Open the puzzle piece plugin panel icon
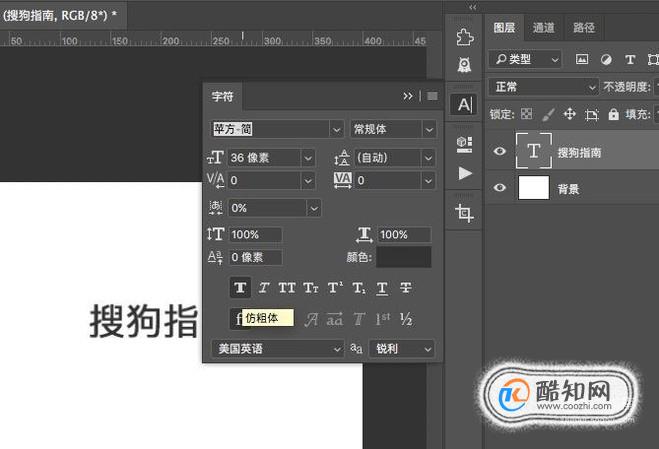659x449 pixels. pyautogui.click(x=465, y=37)
